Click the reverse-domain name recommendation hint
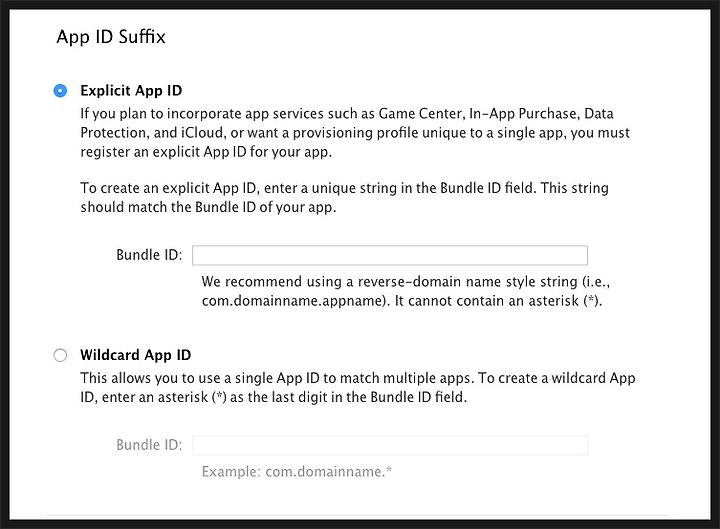 pos(406,291)
